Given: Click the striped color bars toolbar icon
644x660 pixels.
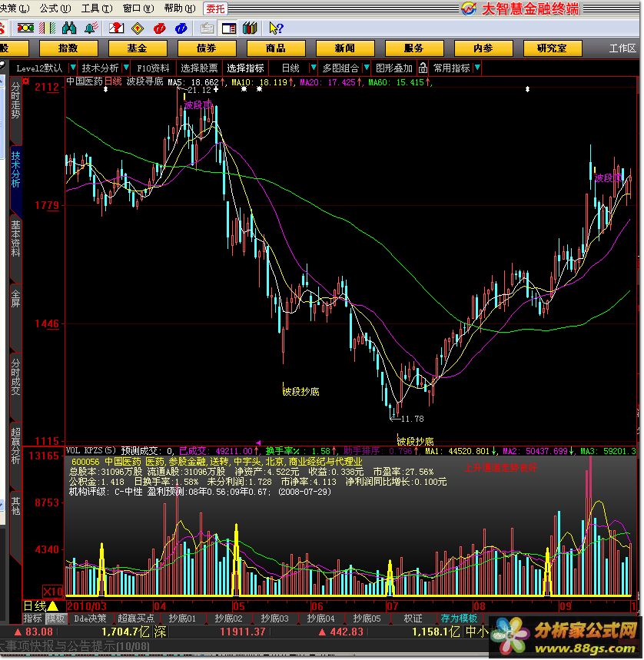Looking at the screenshot, I should [47, 28].
